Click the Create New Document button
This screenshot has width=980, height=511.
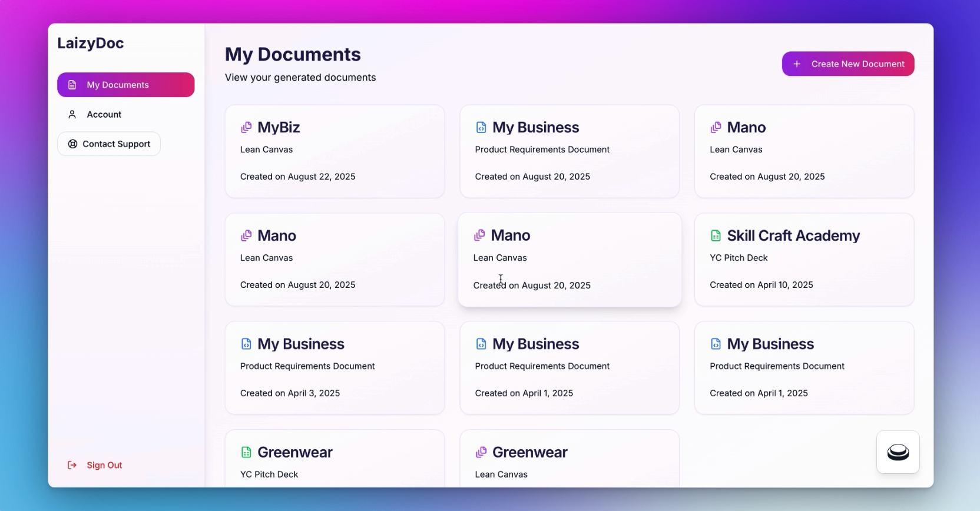pos(848,64)
